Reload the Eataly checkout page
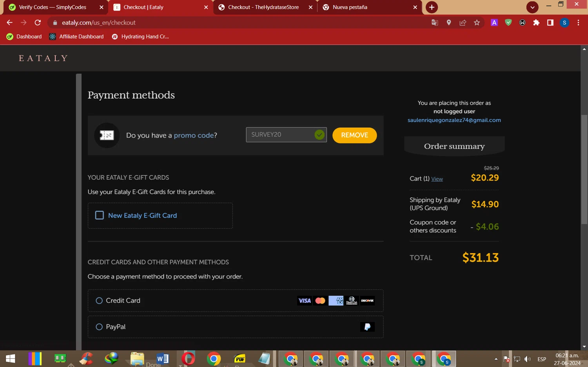This screenshot has height=367, width=588. coord(38,23)
